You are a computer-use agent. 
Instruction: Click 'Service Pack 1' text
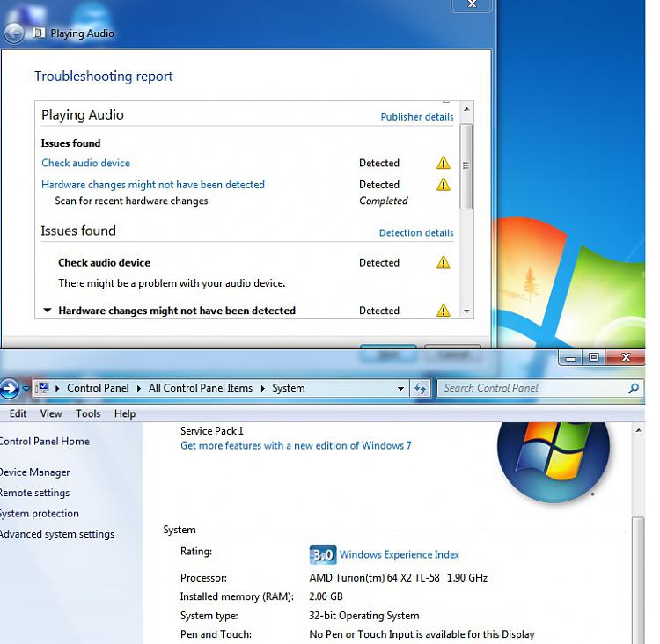coord(212,430)
